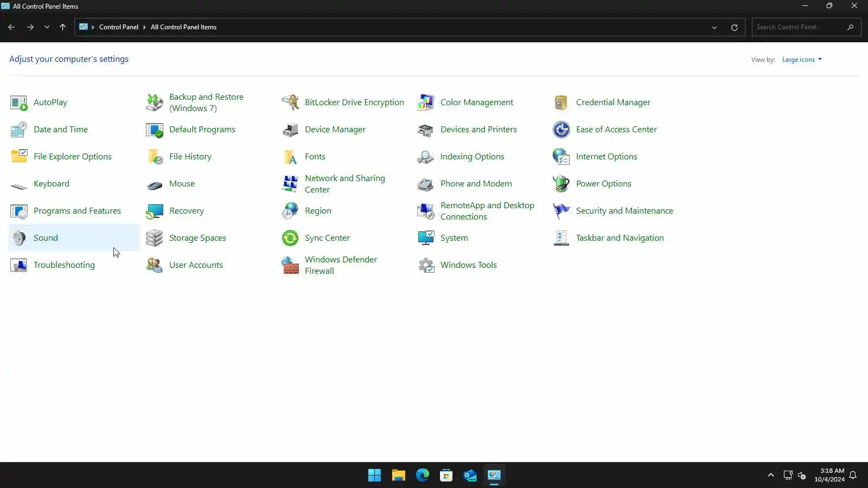The image size is (868, 488).
Task: Launch File Explorer from the taskbar
Action: pos(399,476)
